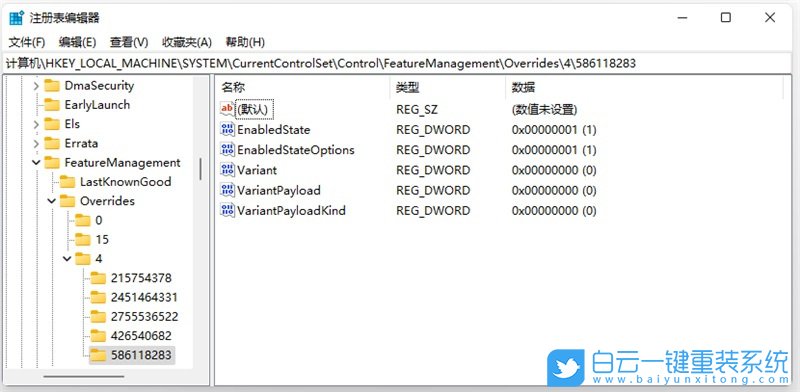
Task: Select the VariantPayload value name
Action: tap(279, 190)
